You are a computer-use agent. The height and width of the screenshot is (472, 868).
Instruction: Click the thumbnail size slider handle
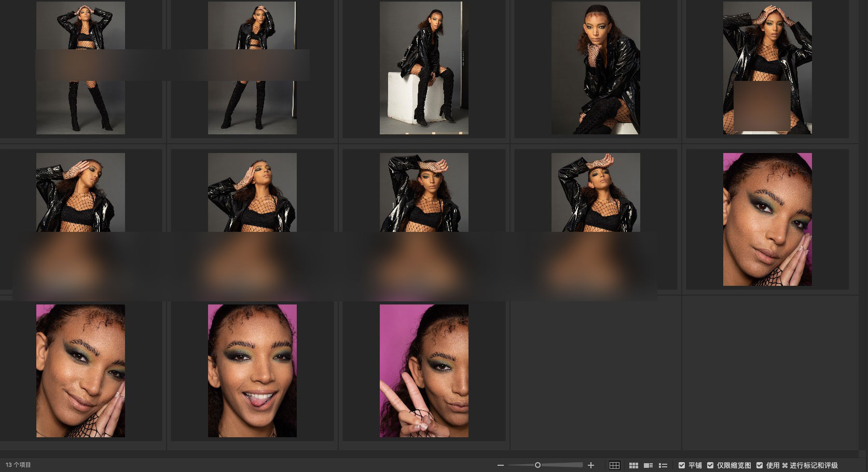coord(538,465)
